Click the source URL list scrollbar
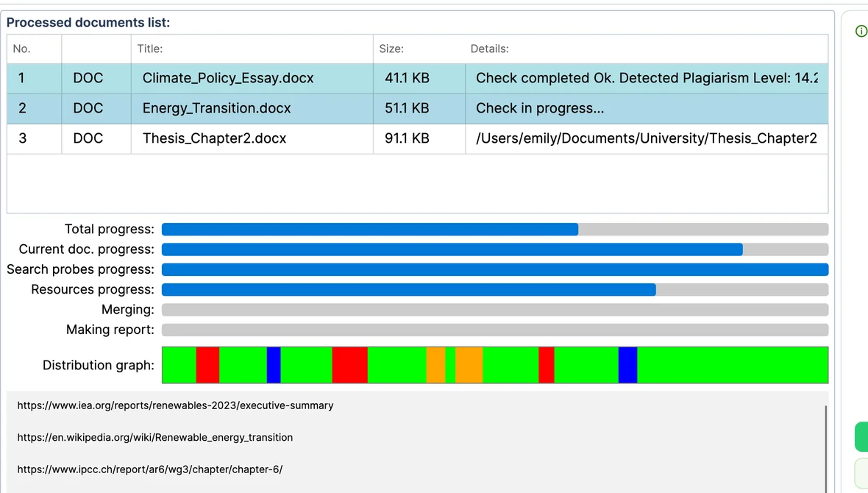This screenshot has height=493, width=868. pos(825,449)
